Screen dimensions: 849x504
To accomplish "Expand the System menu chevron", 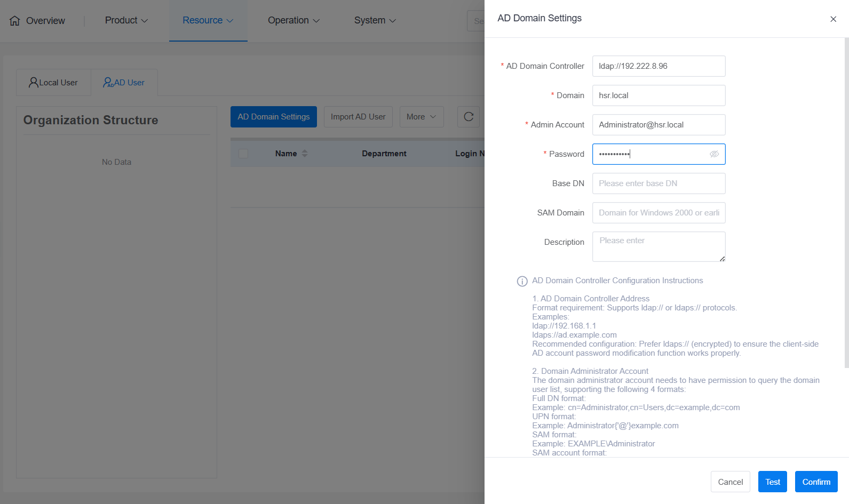I will (393, 21).
